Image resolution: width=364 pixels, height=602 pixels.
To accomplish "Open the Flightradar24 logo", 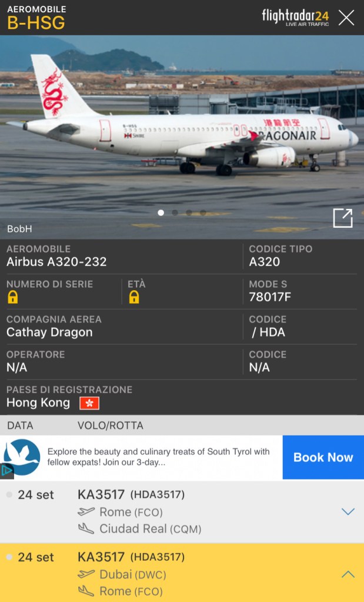I will pos(295,18).
